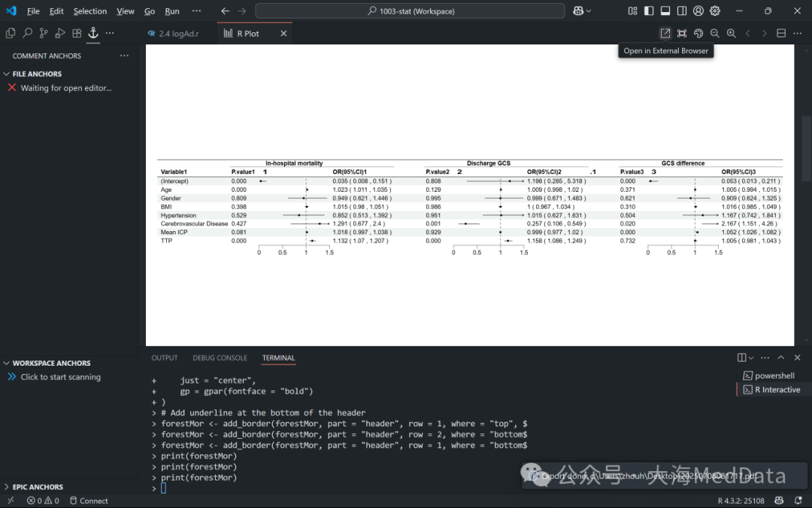Click Connect in the status bar

coord(89,500)
